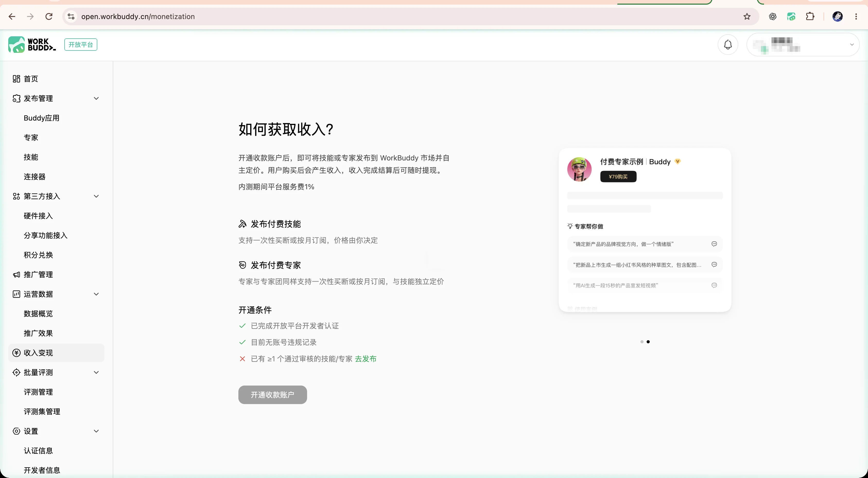Switch to the first carousel dot

(642, 342)
